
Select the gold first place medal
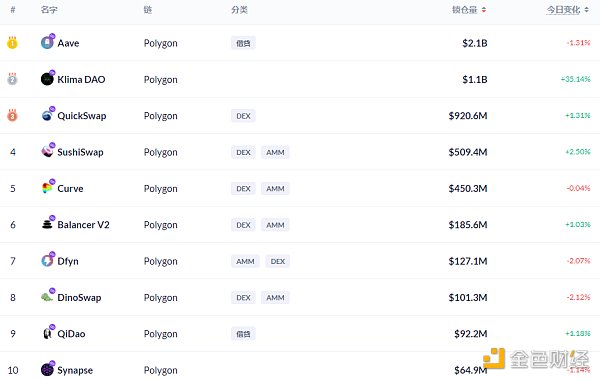[x=12, y=42]
